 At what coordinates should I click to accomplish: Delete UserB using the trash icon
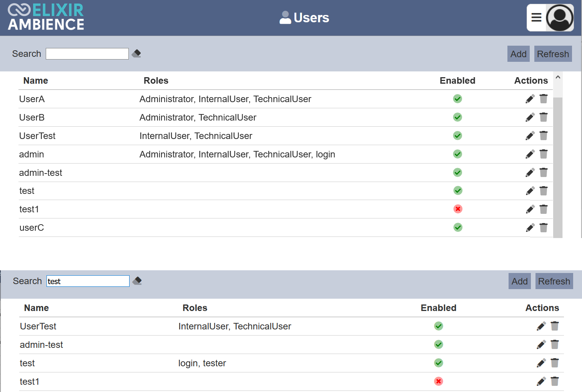[544, 117]
